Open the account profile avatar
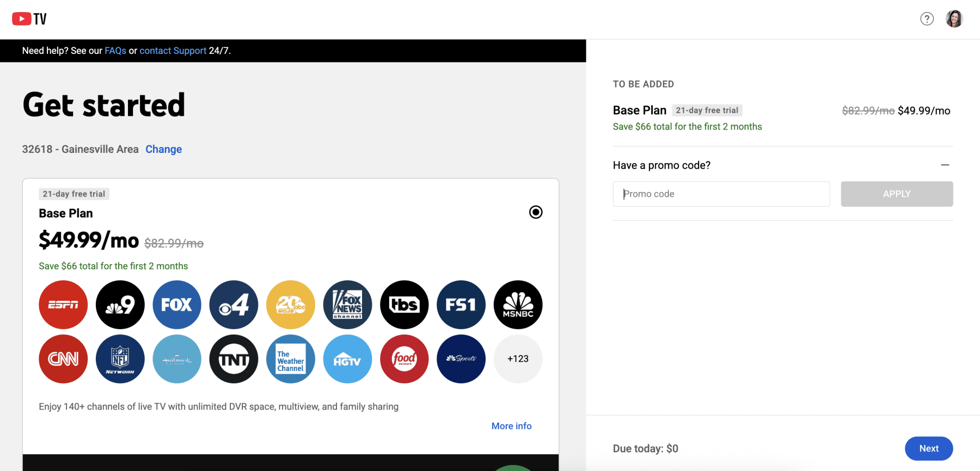980x471 pixels. click(954, 19)
